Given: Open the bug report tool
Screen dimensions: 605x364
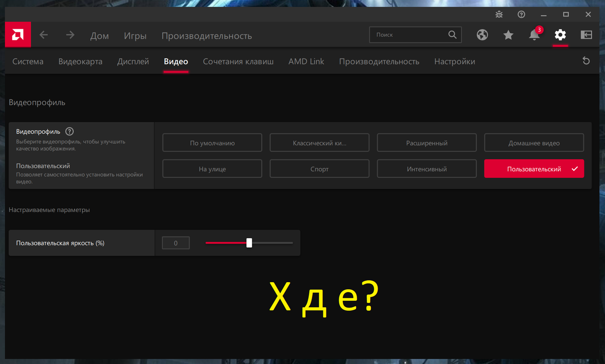Looking at the screenshot, I should [x=499, y=14].
